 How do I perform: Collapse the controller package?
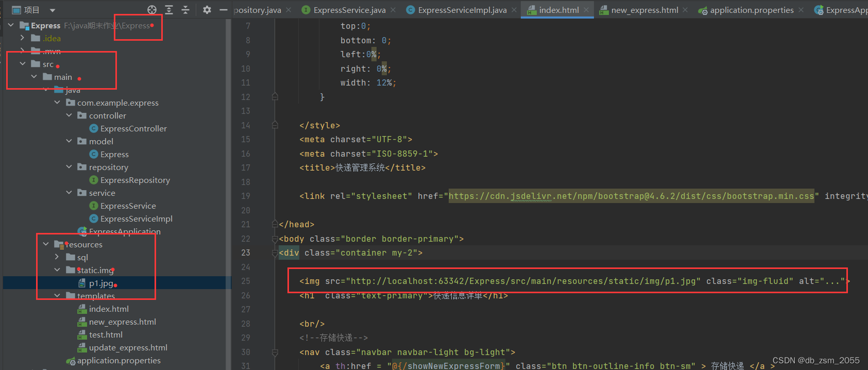coord(69,115)
